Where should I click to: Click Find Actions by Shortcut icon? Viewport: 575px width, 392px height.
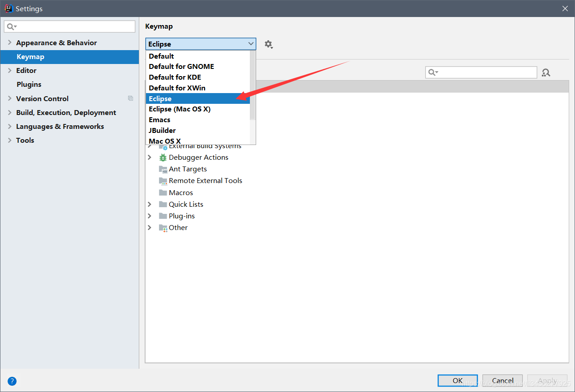click(x=546, y=72)
